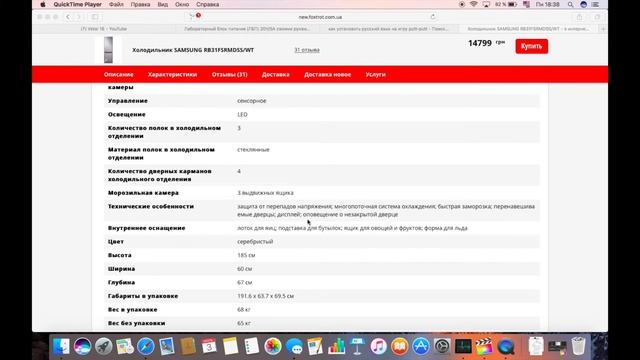Click product title Холодильник SAMSUNG RB31FSRMDSS/WT
Image resolution: width=640 pixels, height=360 pixels.
[193, 50]
